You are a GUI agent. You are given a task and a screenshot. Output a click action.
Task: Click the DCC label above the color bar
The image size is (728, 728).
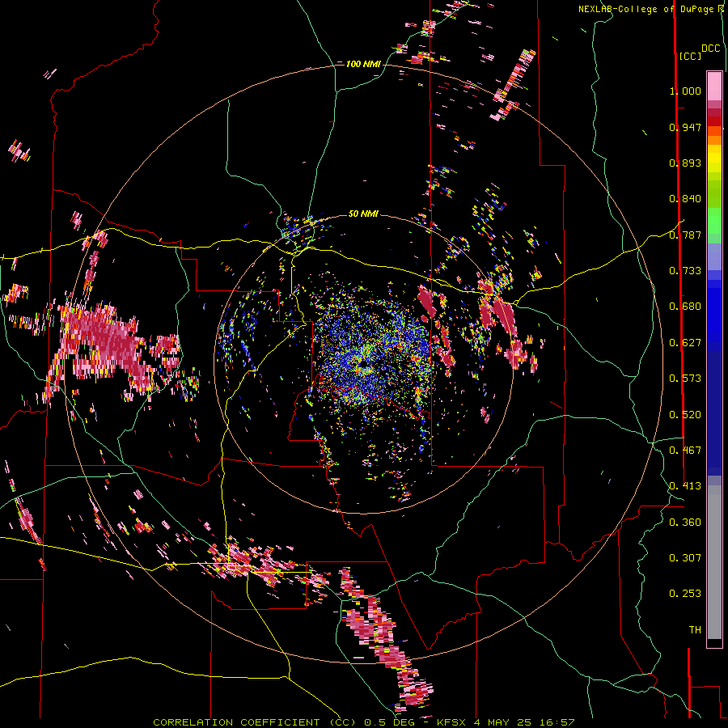[x=710, y=49]
